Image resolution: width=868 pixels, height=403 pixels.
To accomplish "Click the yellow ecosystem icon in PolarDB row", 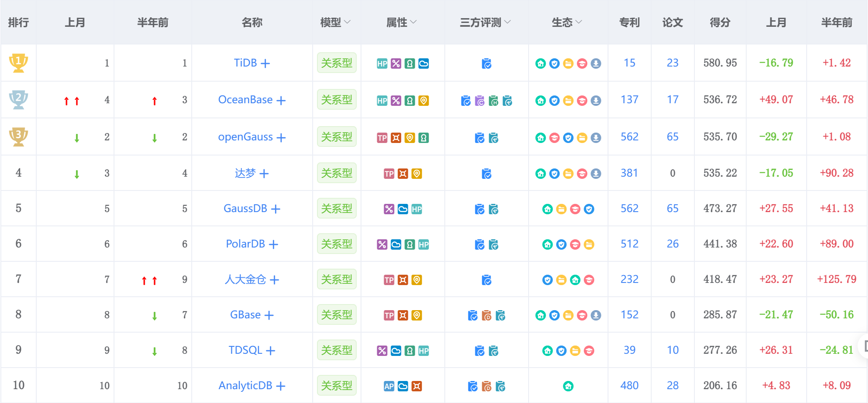I will (x=589, y=245).
